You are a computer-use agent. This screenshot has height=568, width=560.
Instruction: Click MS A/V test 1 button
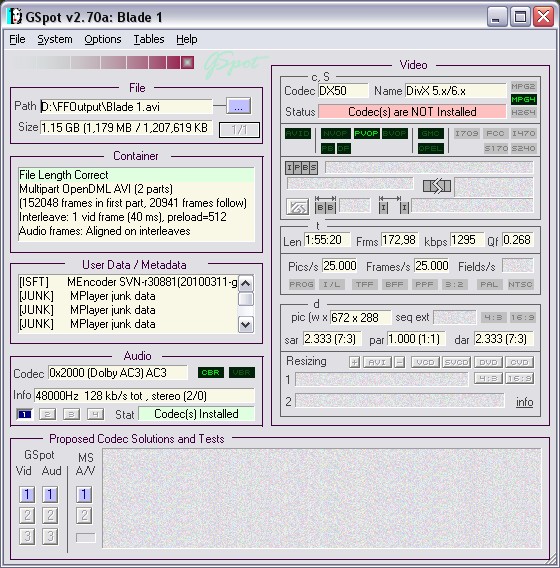click(x=84, y=494)
